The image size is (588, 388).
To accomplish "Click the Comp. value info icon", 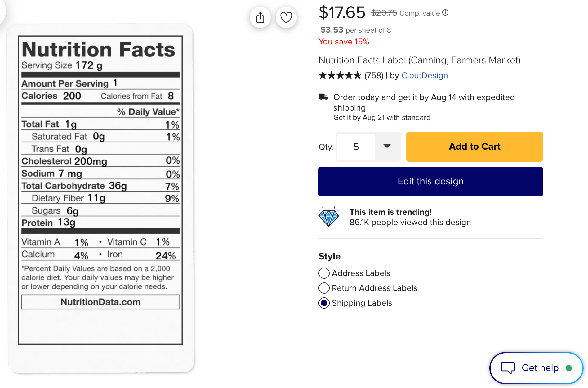I will click(445, 13).
